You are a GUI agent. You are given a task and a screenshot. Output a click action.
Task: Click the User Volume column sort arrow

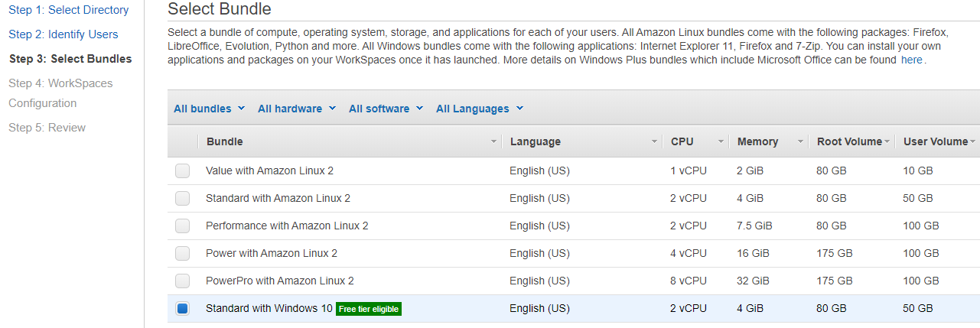[972, 142]
